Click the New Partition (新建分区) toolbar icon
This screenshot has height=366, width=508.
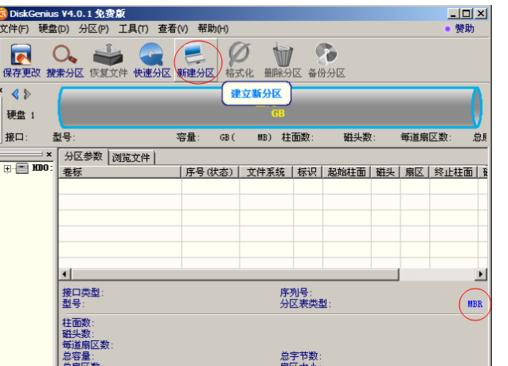(196, 61)
